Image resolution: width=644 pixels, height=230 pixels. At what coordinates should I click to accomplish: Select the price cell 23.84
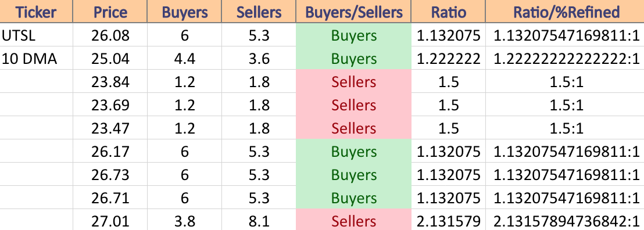coord(110,81)
